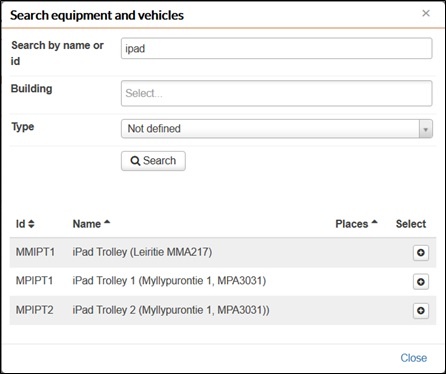446x374 pixels.
Task: Click the Search button
Action: tap(153, 161)
